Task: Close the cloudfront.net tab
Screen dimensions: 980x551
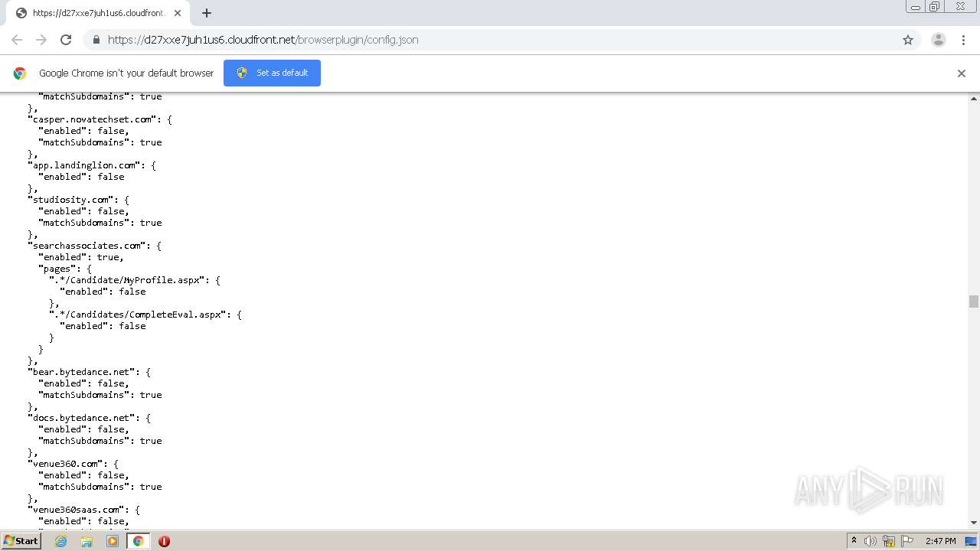Action: pos(177,13)
